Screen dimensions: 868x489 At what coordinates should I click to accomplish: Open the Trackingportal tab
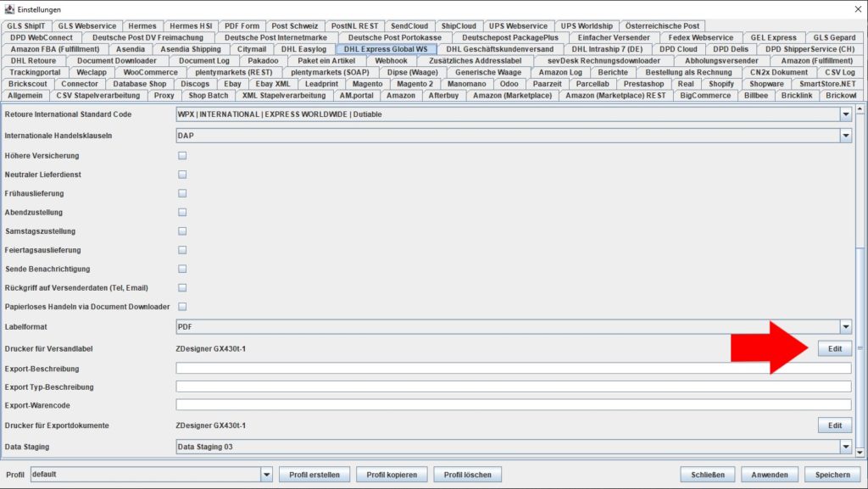tap(35, 73)
